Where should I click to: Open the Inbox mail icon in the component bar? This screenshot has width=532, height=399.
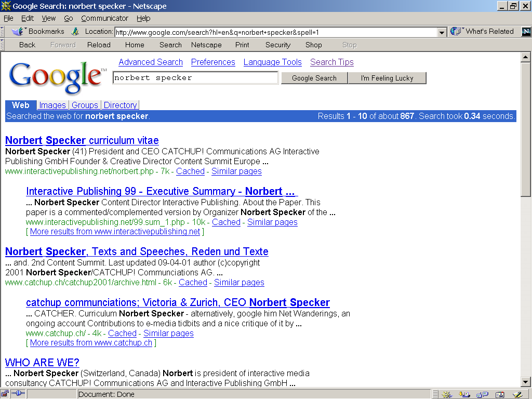point(464,394)
